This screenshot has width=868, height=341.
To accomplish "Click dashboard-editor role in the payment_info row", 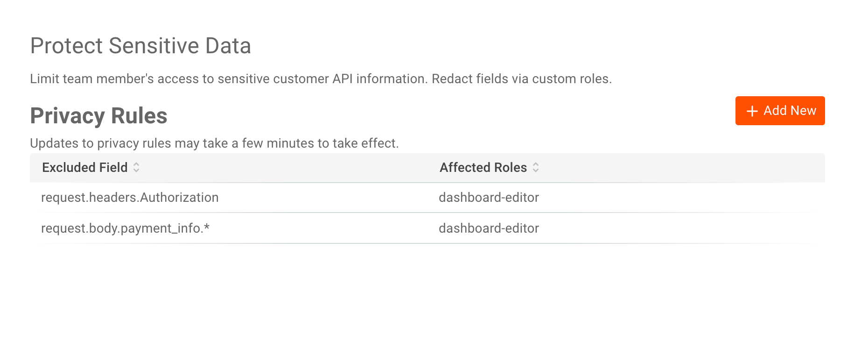I will [x=489, y=228].
